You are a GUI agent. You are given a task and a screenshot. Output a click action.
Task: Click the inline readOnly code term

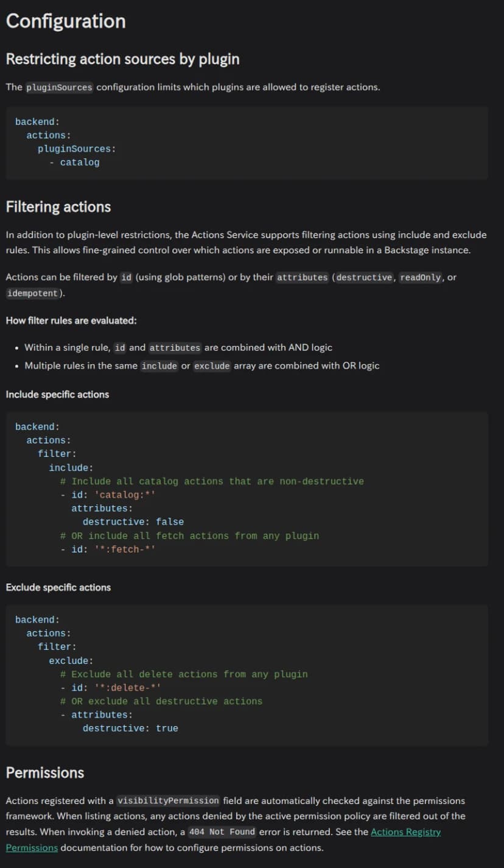(x=421, y=277)
